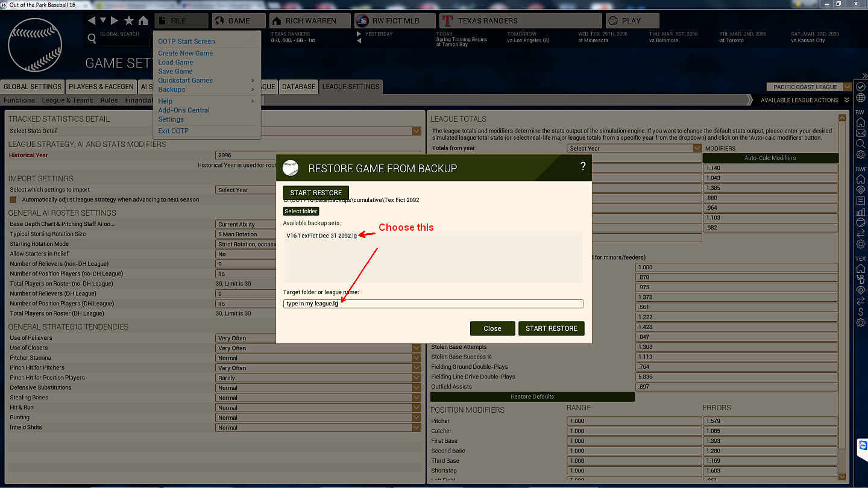Click the target folder or league name field
This screenshot has height=488, width=868.
[433, 304]
